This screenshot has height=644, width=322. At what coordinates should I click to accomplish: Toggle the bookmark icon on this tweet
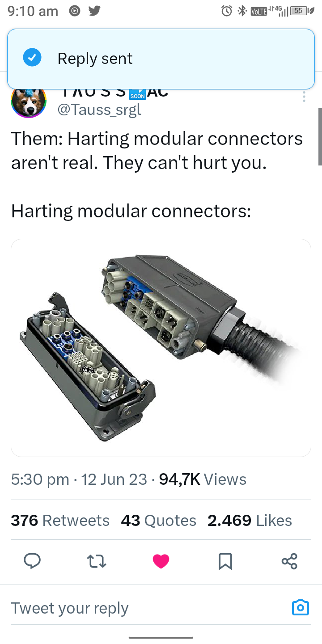pos(225,561)
